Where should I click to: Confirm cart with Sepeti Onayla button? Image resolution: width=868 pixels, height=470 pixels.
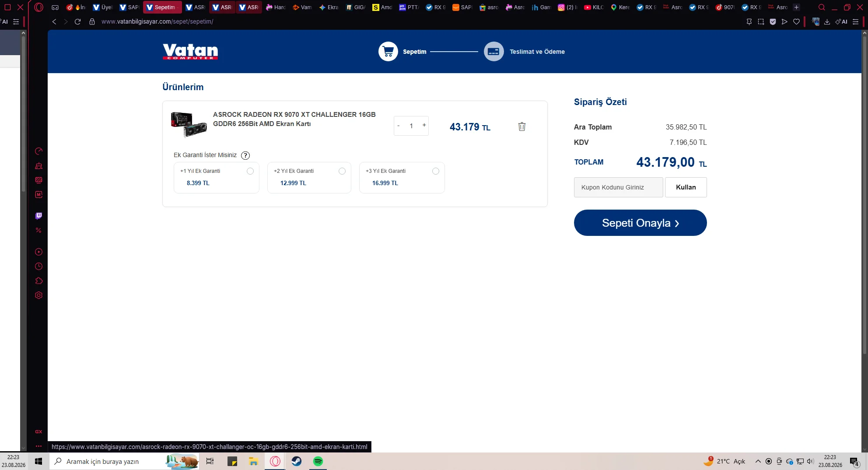[x=640, y=223]
